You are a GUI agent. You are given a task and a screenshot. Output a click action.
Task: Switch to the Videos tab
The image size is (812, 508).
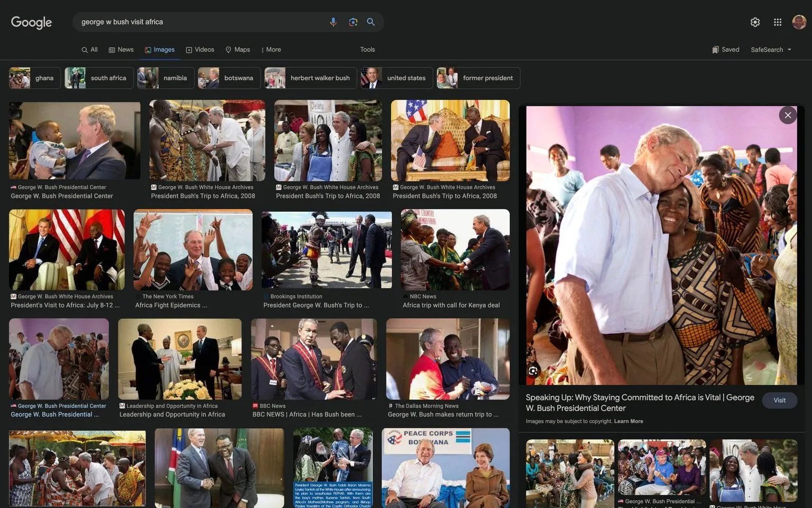click(x=200, y=49)
